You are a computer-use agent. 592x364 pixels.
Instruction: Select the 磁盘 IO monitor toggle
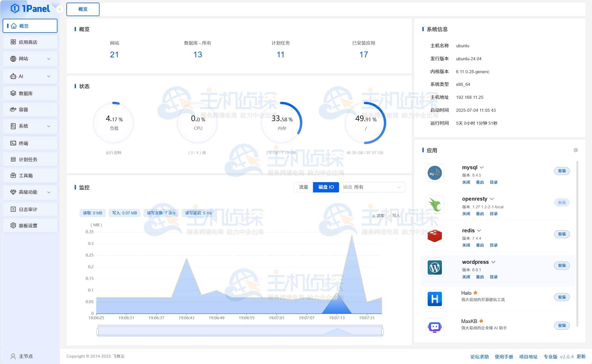326,187
